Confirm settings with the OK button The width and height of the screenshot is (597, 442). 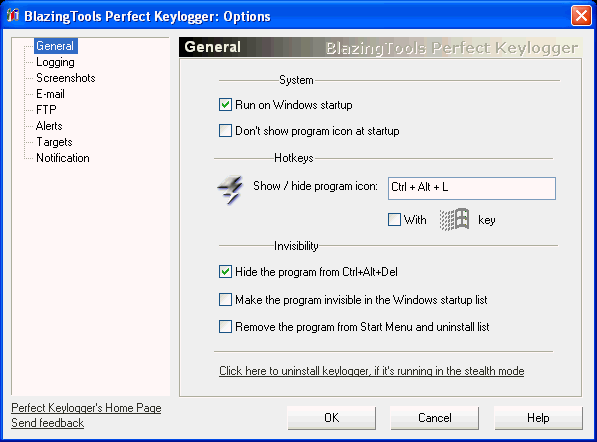tap(332, 418)
